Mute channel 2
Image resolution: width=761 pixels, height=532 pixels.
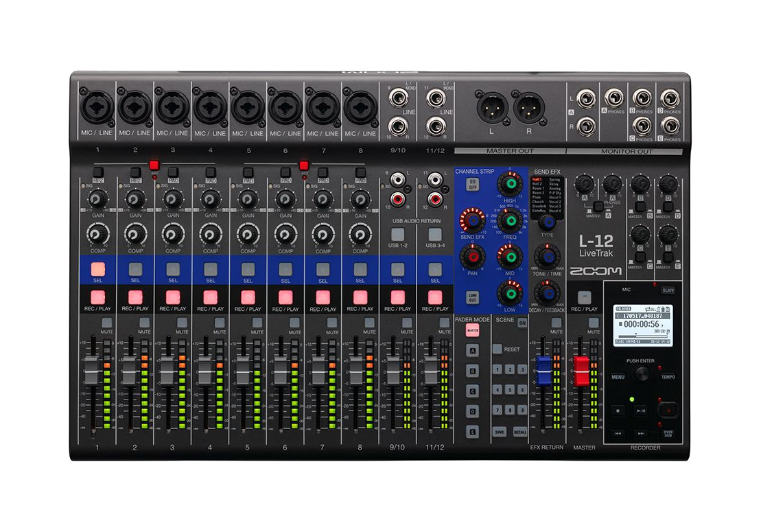(144, 323)
